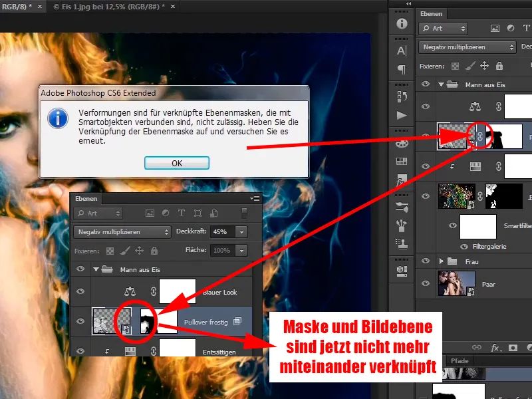The width and height of the screenshot is (532, 399).
Task: Toggle layer filtering switch in floating panel
Action: (x=244, y=213)
